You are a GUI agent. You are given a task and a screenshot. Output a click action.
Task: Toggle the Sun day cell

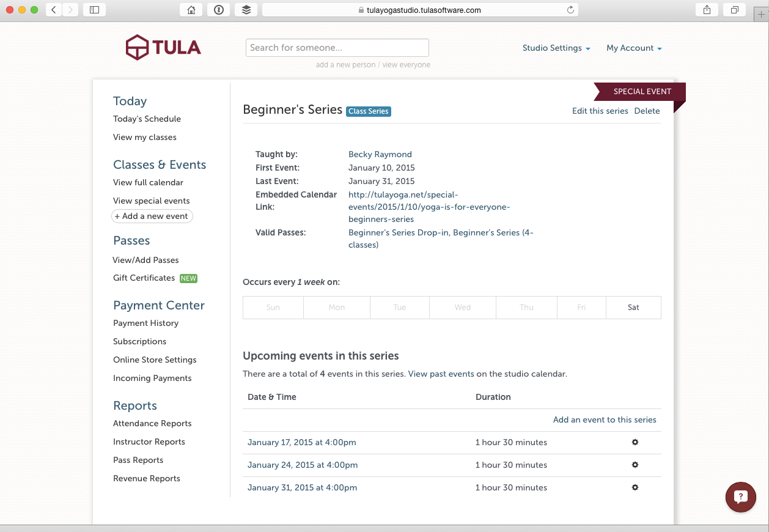[x=273, y=308]
